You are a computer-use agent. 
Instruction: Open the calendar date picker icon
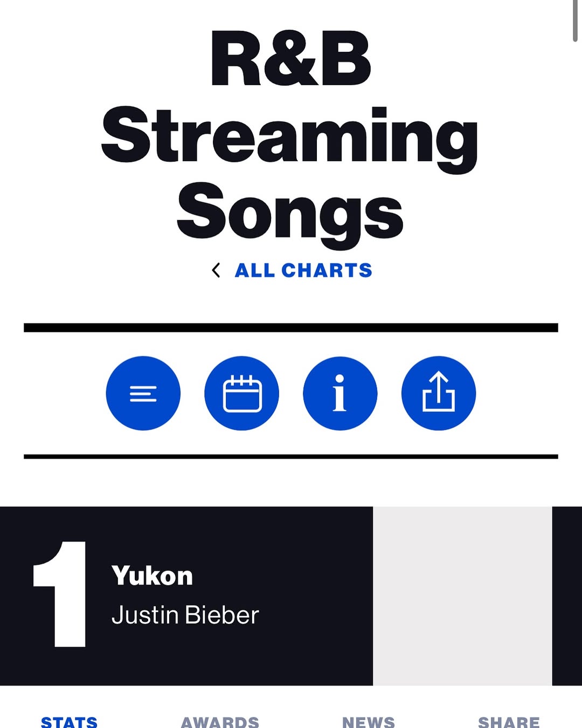(242, 393)
